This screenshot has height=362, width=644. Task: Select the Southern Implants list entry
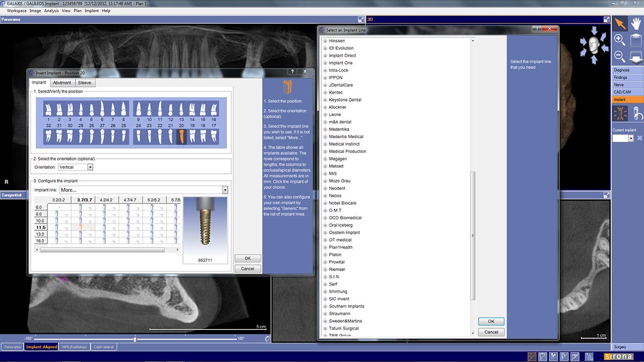[x=346, y=306]
